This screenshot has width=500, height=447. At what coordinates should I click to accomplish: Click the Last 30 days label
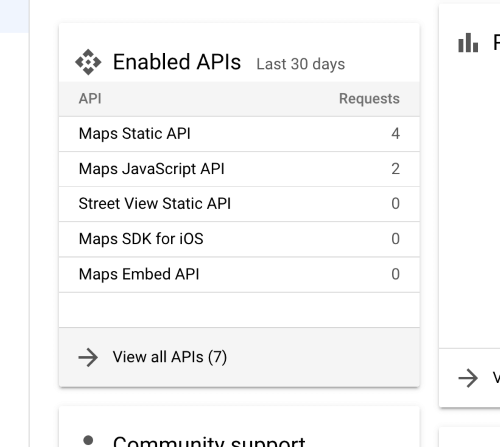[301, 64]
